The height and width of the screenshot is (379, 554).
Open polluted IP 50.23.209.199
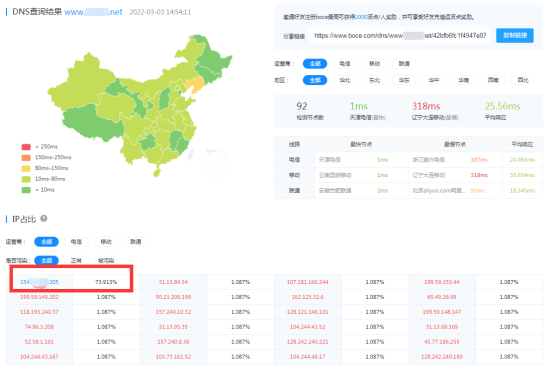(x=173, y=297)
